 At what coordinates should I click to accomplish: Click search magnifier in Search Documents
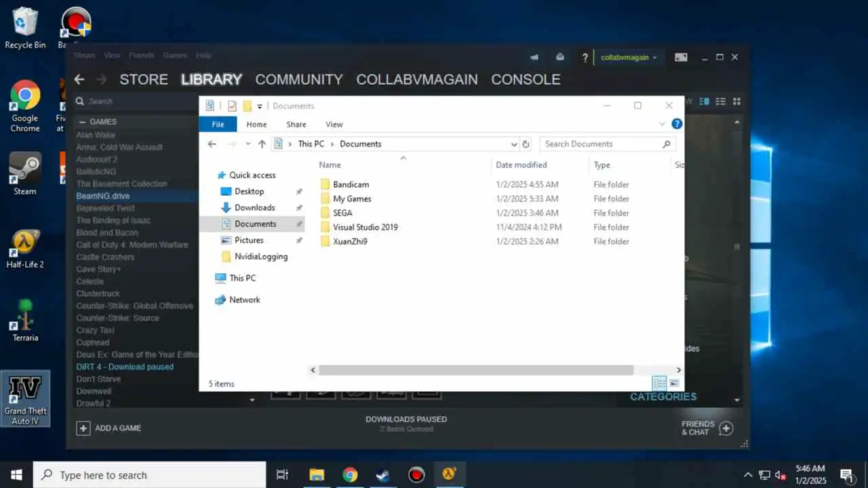click(666, 144)
